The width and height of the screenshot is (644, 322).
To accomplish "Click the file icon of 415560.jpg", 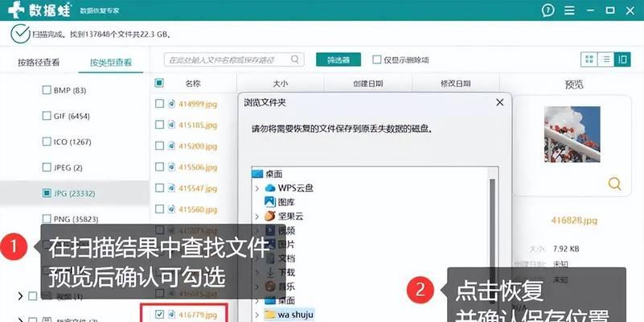I will [x=171, y=209].
